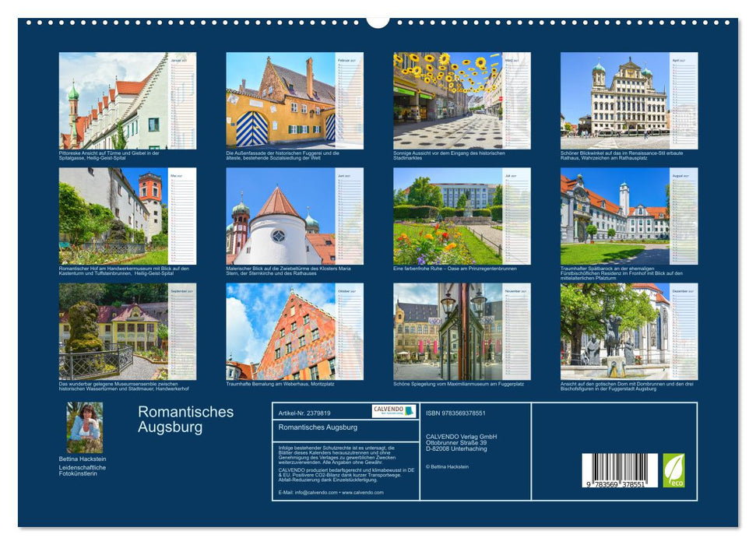
Task: Open the August Fronhof residence thumbnail
Action: pos(629,216)
